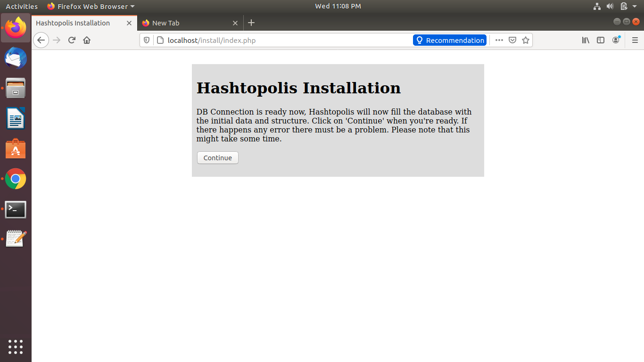Click the Recommendation badge in address bar

click(x=449, y=40)
